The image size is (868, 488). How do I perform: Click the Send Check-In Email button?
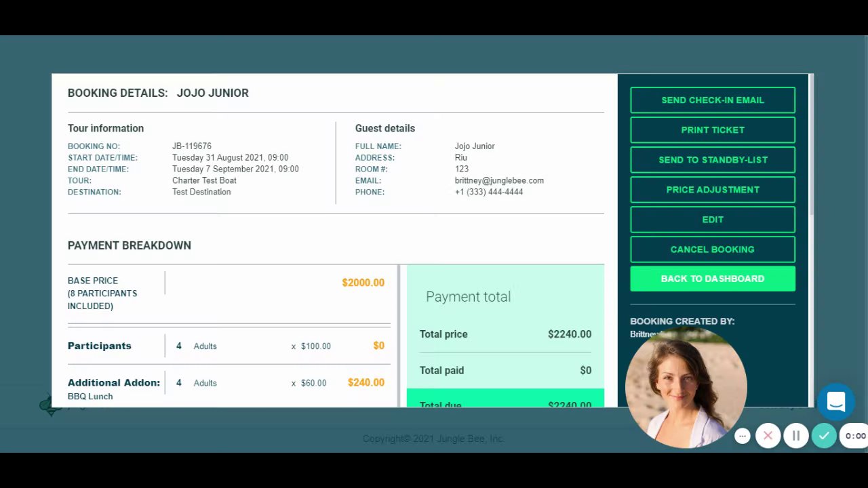713,100
